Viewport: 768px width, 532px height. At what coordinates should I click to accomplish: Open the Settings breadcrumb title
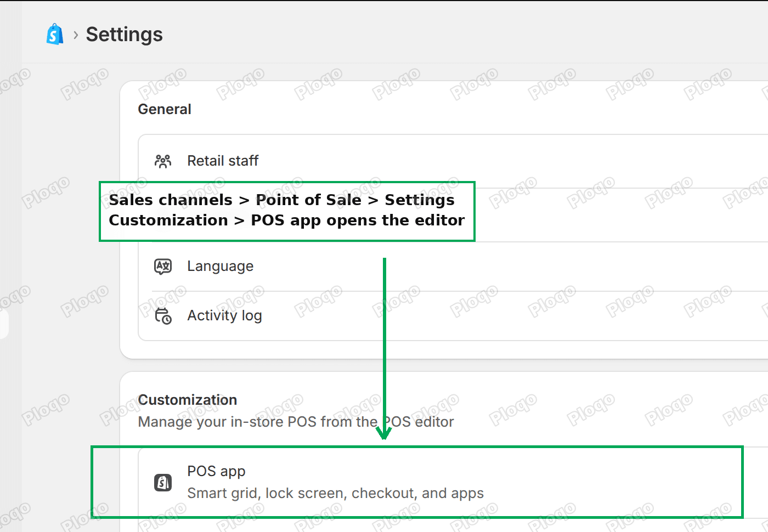click(125, 35)
